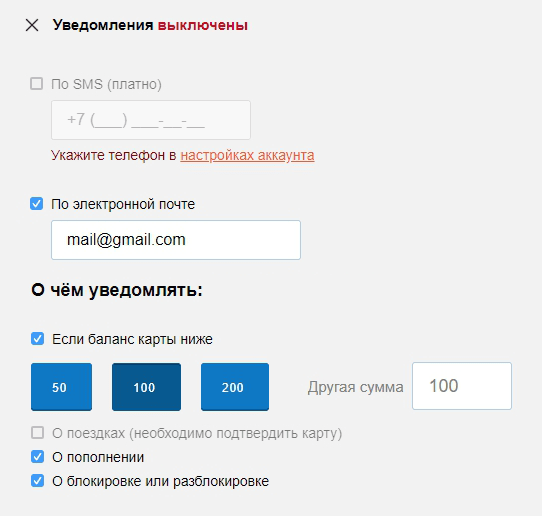Image resolution: width=542 pixels, height=516 pixels.
Task: Toggle the 'Если баланс карты ниже' checkbox
Action: pos(37,339)
